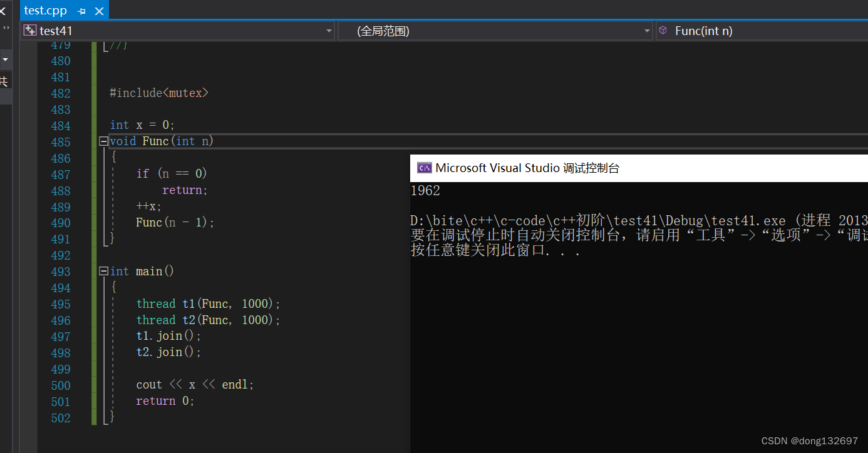Click the cout << x << endl; line
Viewport: 868px width, 453px height.
pyautogui.click(x=195, y=385)
